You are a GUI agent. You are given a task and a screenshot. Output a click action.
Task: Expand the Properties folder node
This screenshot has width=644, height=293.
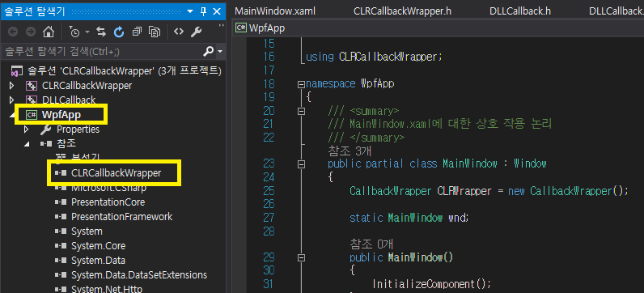[27, 130]
